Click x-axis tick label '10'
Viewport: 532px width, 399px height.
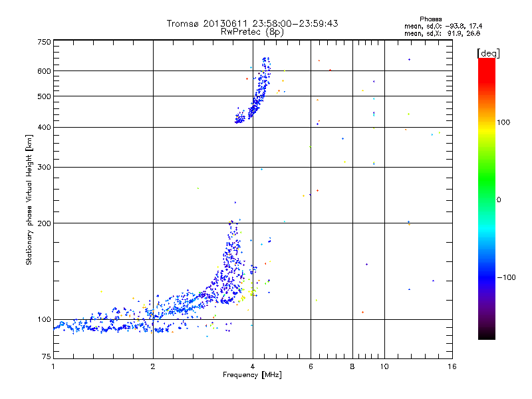[384, 366]
